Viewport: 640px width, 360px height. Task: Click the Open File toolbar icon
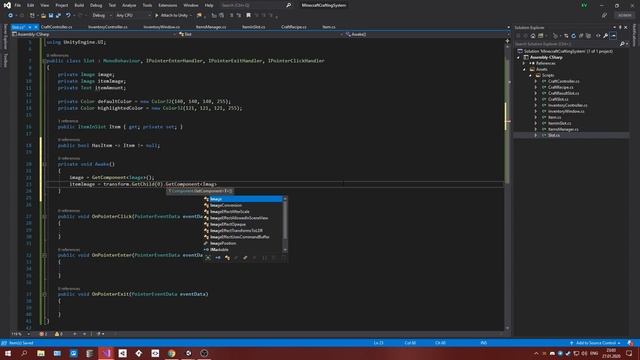pos(43,16)
